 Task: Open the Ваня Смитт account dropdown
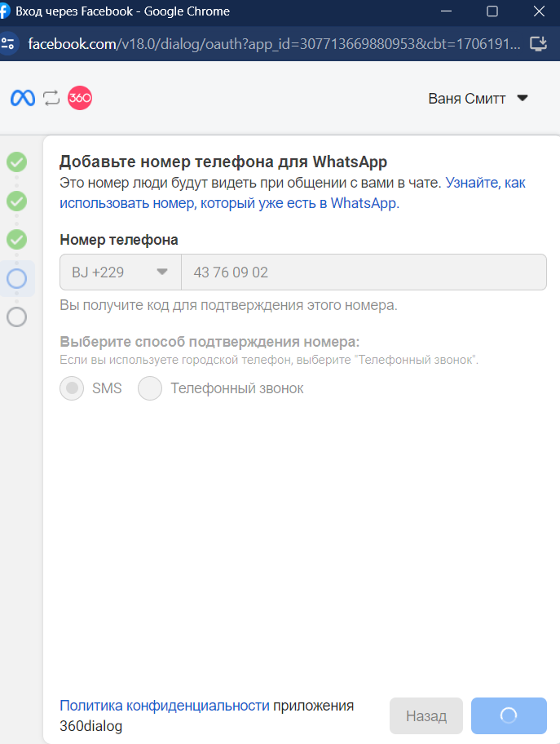[478, 98]
